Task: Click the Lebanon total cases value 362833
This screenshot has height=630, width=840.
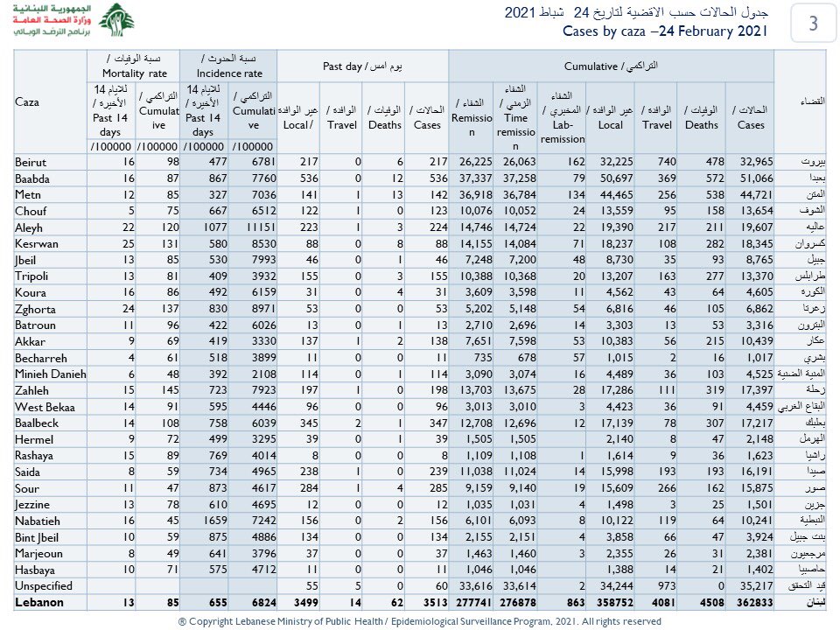Action: click(747, 603)
